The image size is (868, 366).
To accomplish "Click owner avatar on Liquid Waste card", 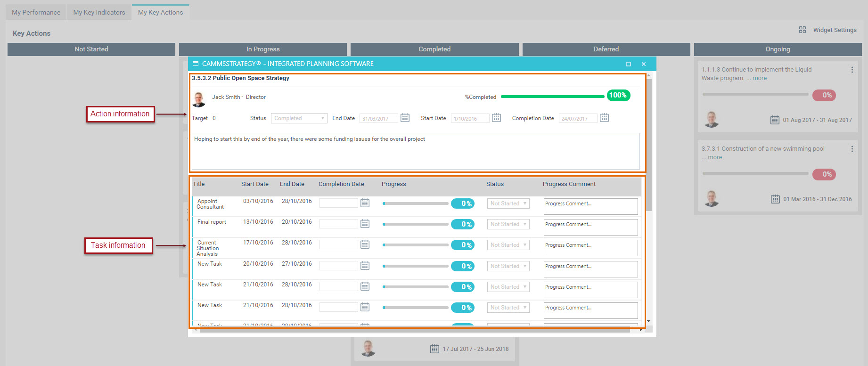I will click(712, 120).
